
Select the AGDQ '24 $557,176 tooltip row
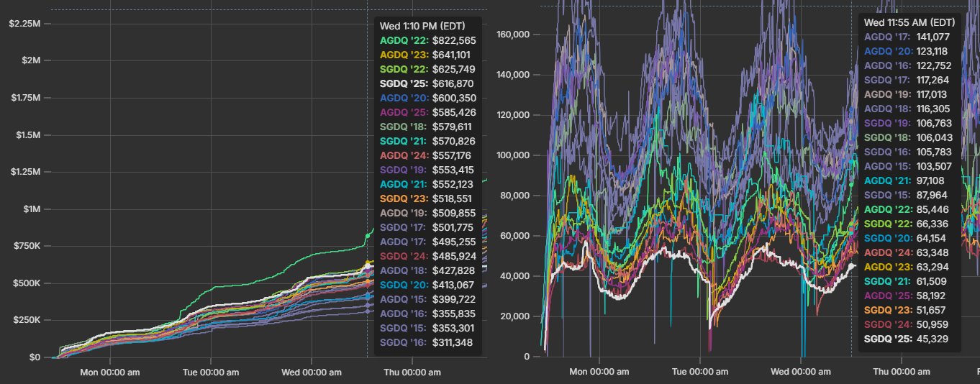427,155
